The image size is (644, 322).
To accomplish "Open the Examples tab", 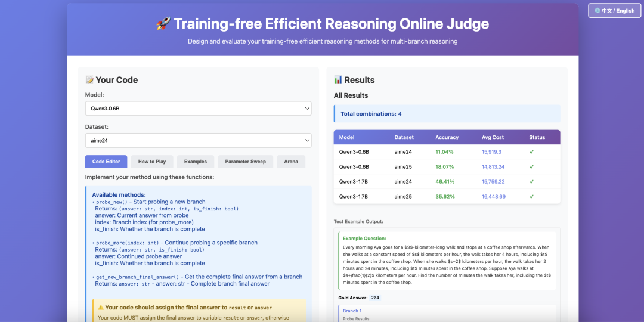I will [x=196, y=162].
